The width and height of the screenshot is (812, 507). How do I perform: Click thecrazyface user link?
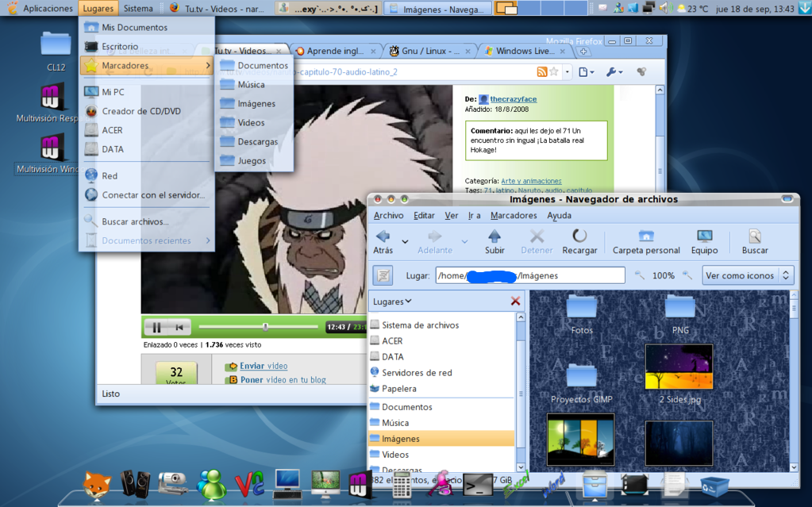click(x=514, y=99)
